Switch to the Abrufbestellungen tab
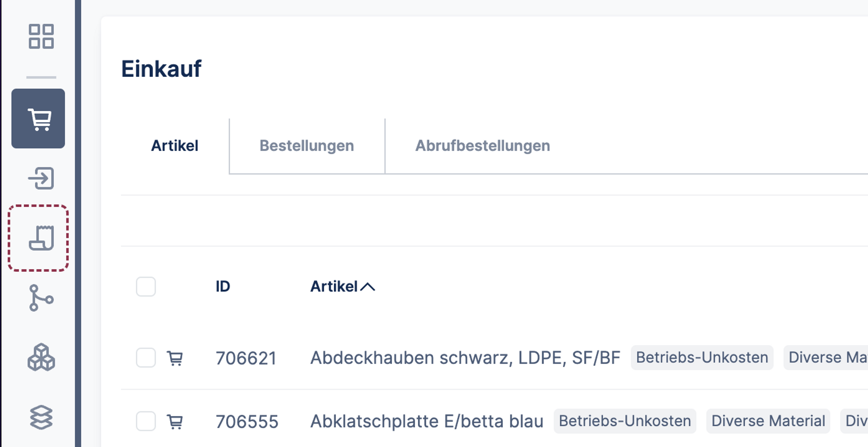 483,146
